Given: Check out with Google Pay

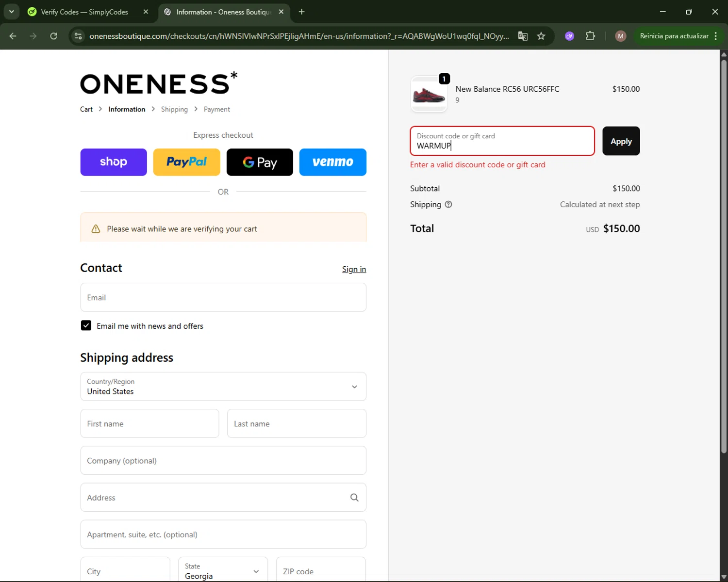Looking at the screenshot, I should tap(260, 162).
